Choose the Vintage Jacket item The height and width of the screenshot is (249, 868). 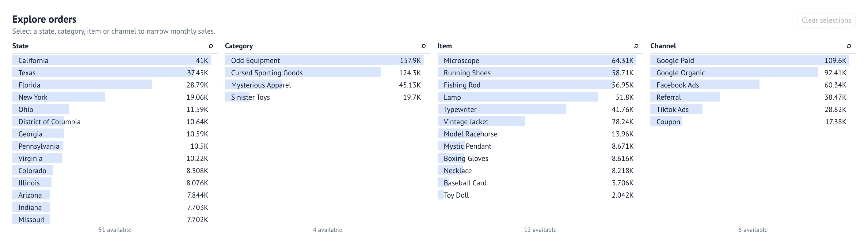tap(537, 122)
